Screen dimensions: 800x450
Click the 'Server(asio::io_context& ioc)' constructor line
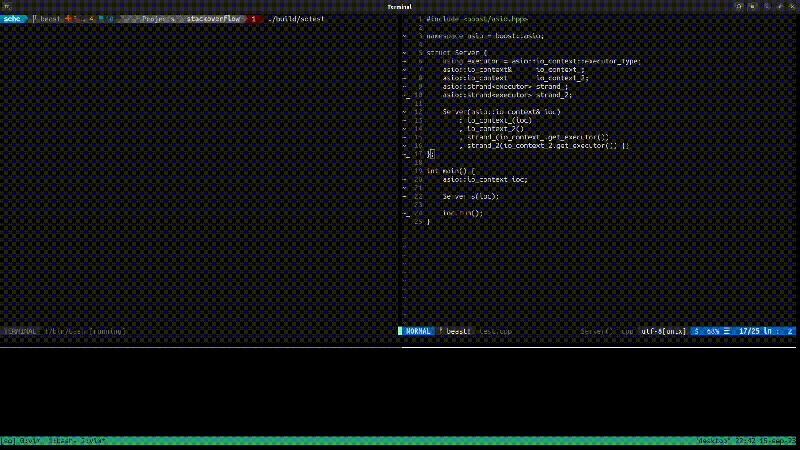click(x=502, y=112)
